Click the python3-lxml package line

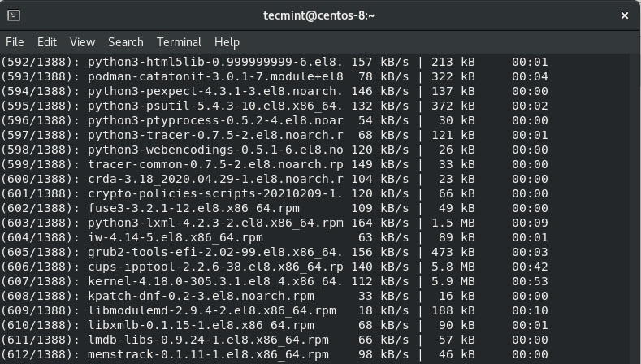coord(215,223)
